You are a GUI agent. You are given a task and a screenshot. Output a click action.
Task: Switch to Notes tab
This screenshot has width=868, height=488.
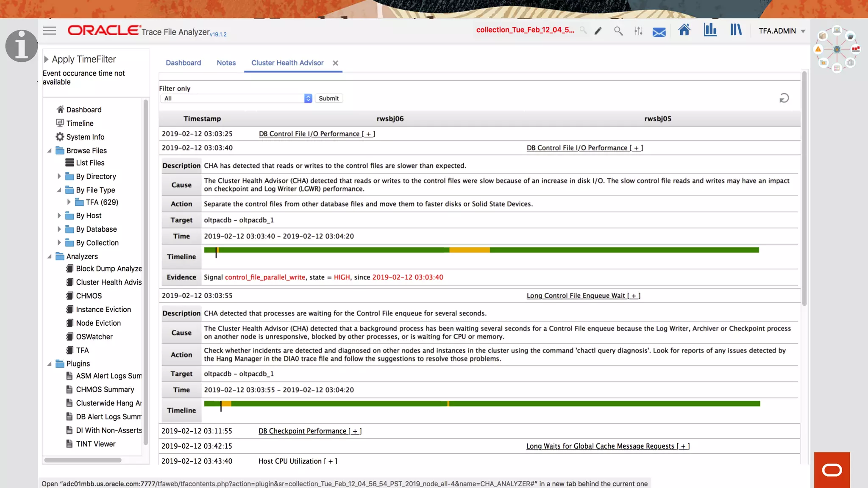226,63
